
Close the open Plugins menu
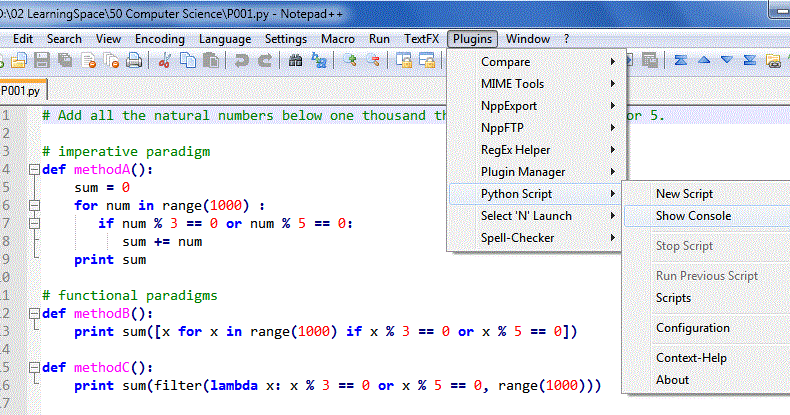tap(472, 39)
